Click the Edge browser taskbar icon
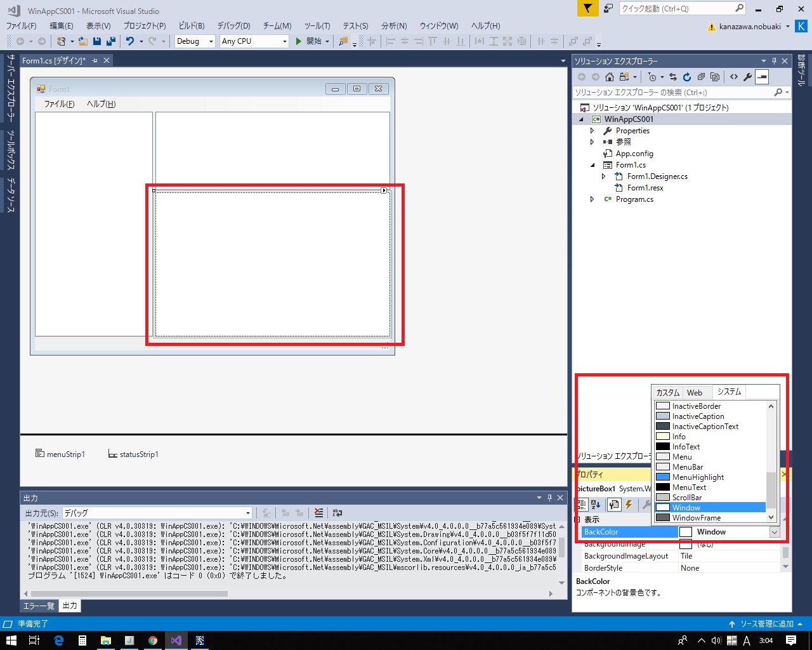Viewport: 812px width, 650px height. tap(59, 640)
